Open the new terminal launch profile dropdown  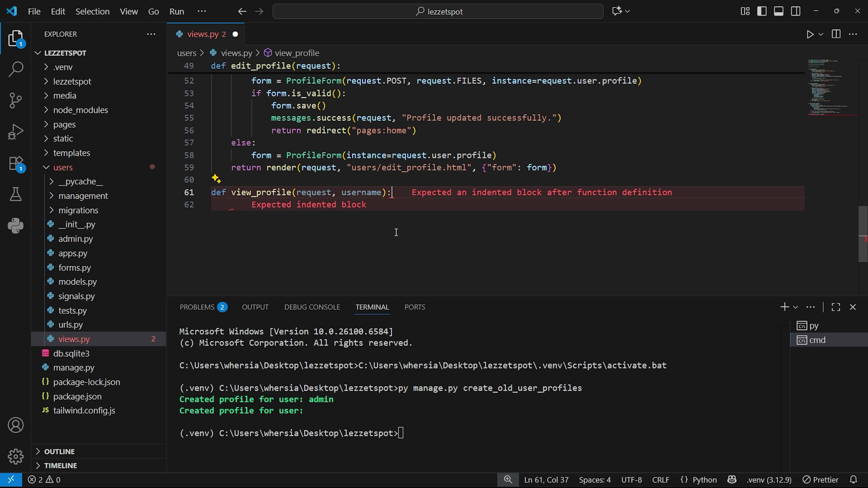(x=796, y=307)
